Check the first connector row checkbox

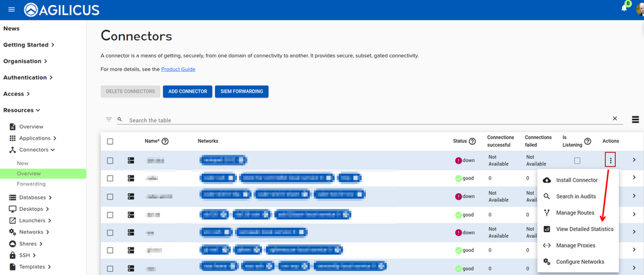(x=110, y=160)
